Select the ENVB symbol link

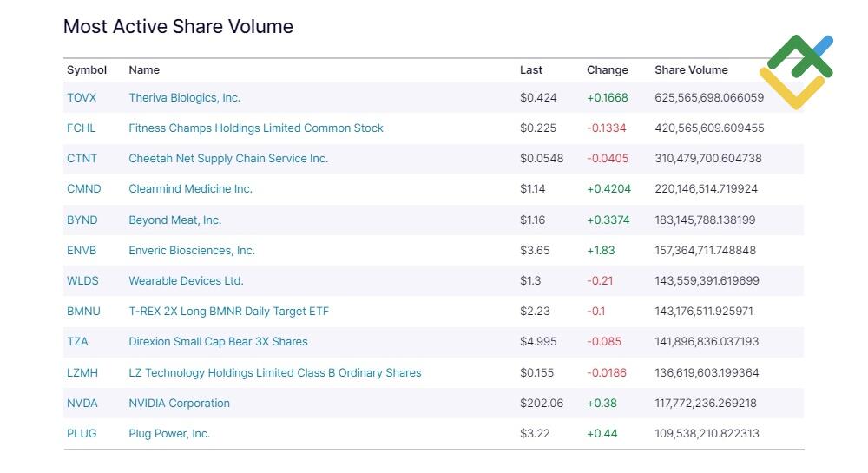tap(82, 251)
